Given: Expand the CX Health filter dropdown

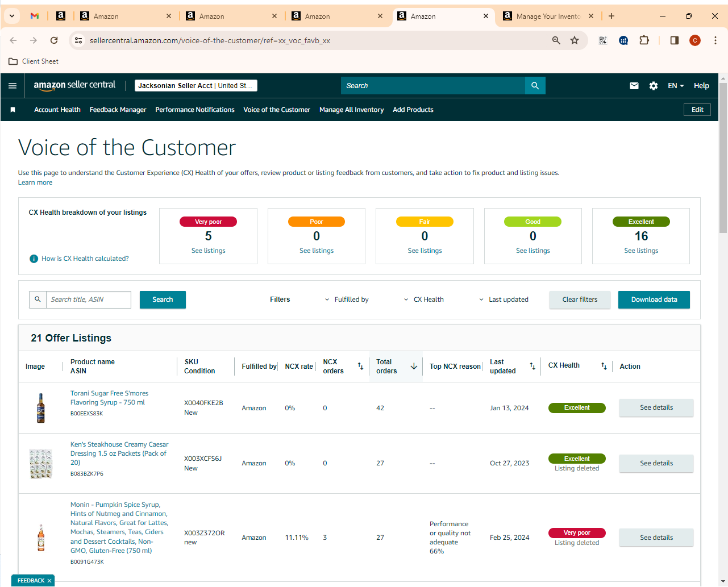Looking at the screenshot, I should (x=424, y=299).
